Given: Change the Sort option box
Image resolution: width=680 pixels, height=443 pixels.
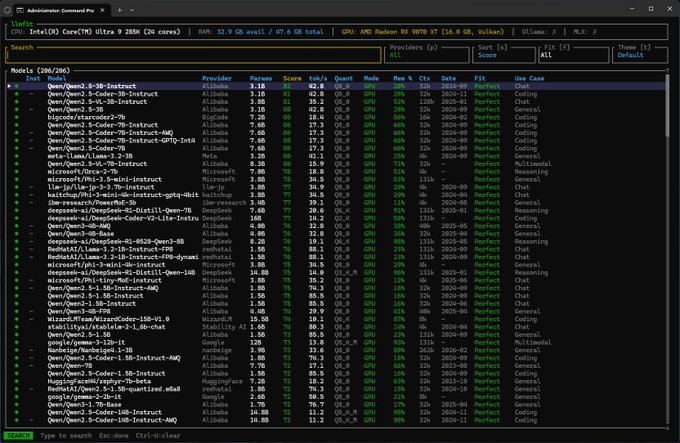Looking at the screenshot, I should [504, 55].
